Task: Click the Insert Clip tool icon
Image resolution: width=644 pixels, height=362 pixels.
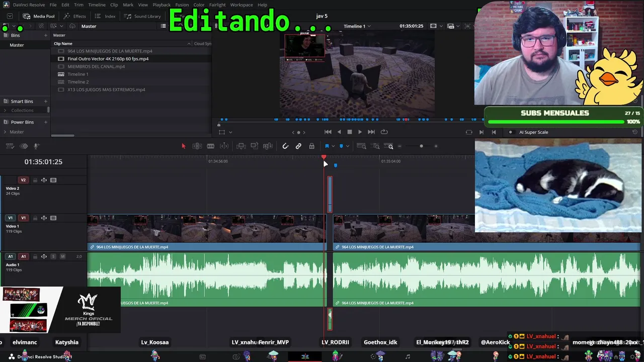Action: (x=241, y=146)
